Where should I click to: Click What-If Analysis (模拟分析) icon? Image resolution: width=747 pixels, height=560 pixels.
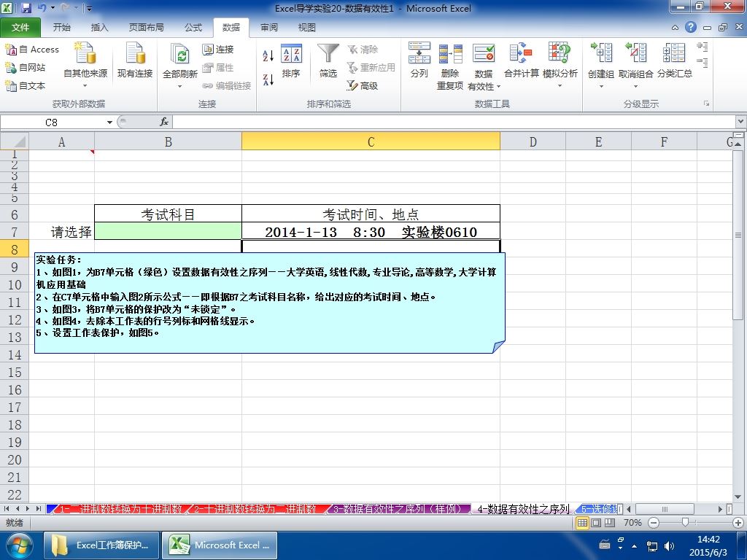(560, 54)
